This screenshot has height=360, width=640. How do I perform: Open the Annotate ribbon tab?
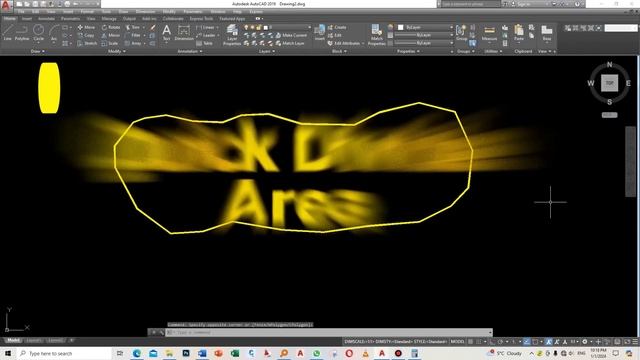[47, 18]
